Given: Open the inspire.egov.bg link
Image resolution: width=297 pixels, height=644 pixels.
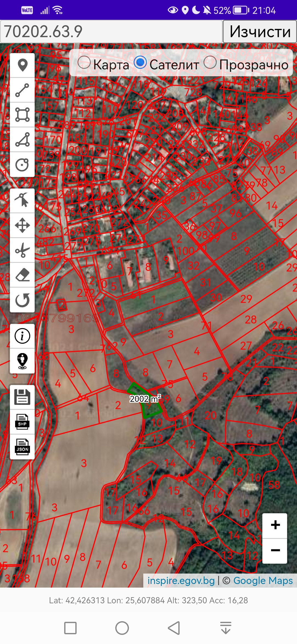Looking at the screenshot, I should tap(181, 580).
